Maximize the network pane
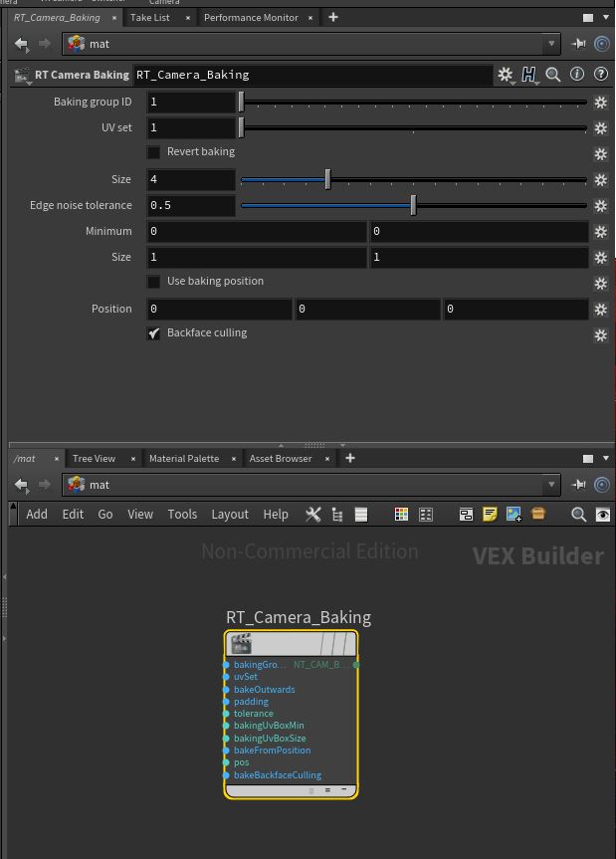Image resolution: width=616 pixels, height=859 pixels. [x=588, y=459]
